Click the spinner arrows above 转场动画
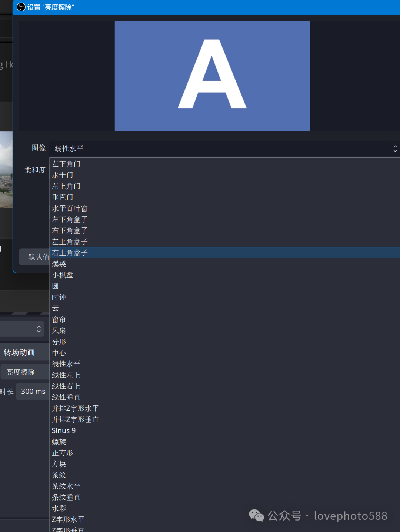Screen dimensions: 400x532 pyautogui.click(x=39, y=329)
